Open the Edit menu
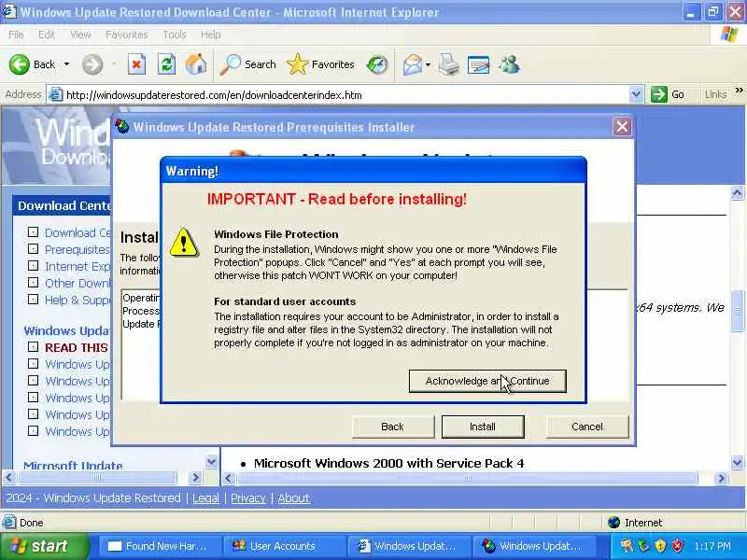Viewport: 747px width, 560px height. pos(46,35)
